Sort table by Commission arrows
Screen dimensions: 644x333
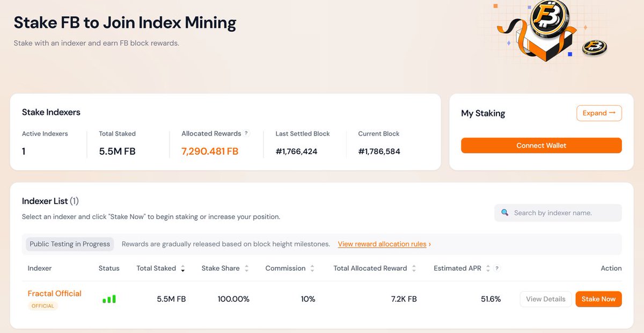[x=312, y=268]
